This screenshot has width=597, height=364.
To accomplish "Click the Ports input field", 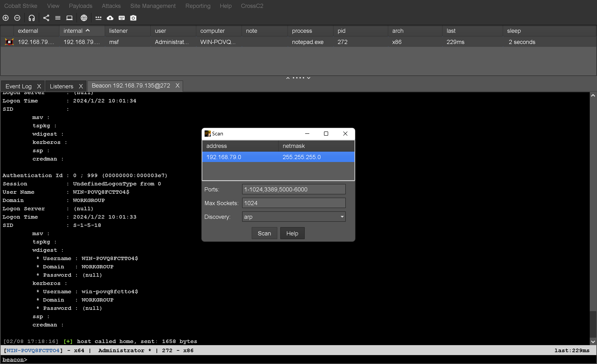I will 294,189.
